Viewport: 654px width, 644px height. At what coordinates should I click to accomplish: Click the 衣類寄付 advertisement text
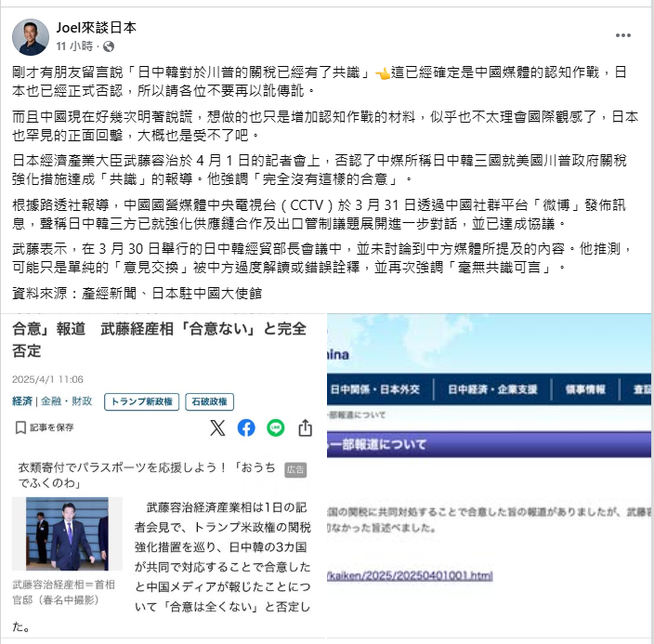[147, 475]
